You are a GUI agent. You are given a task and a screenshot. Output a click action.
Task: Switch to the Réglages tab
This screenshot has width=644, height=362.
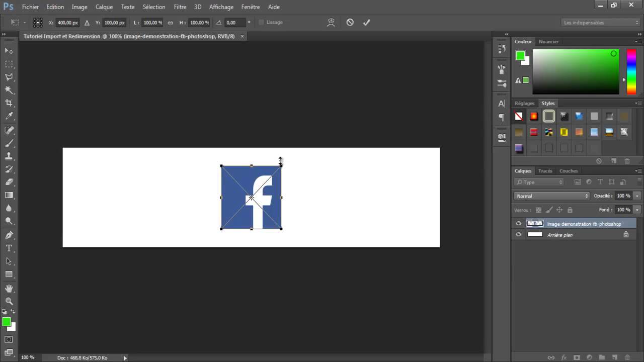524,104
